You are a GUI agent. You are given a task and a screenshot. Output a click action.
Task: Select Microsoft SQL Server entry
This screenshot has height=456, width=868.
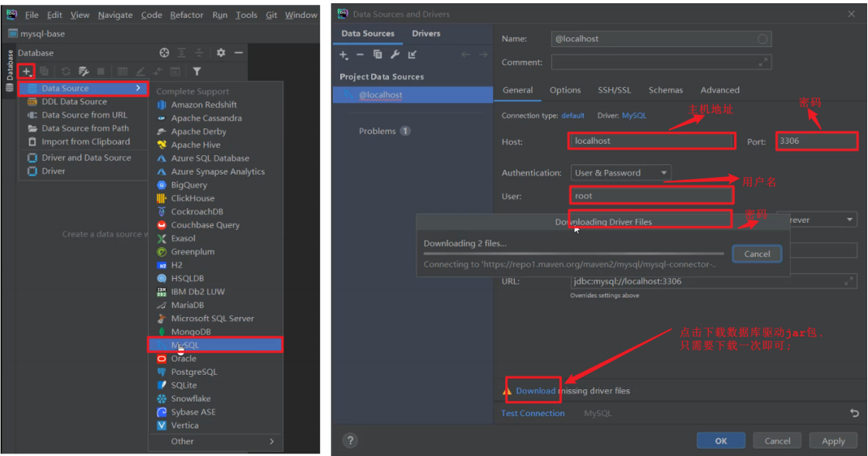(216, 318)
